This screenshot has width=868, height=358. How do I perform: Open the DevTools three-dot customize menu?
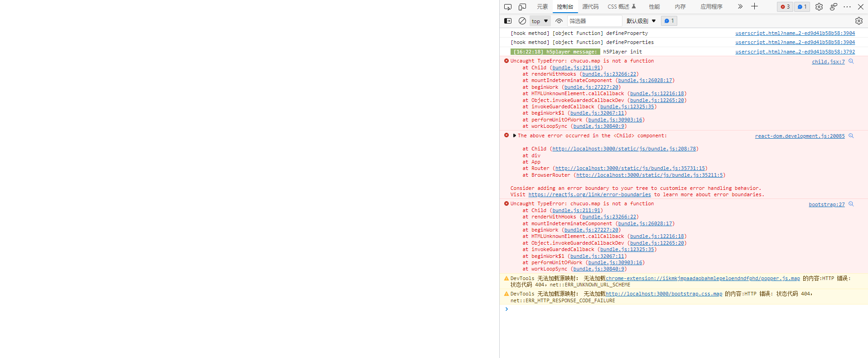point(847,7)
